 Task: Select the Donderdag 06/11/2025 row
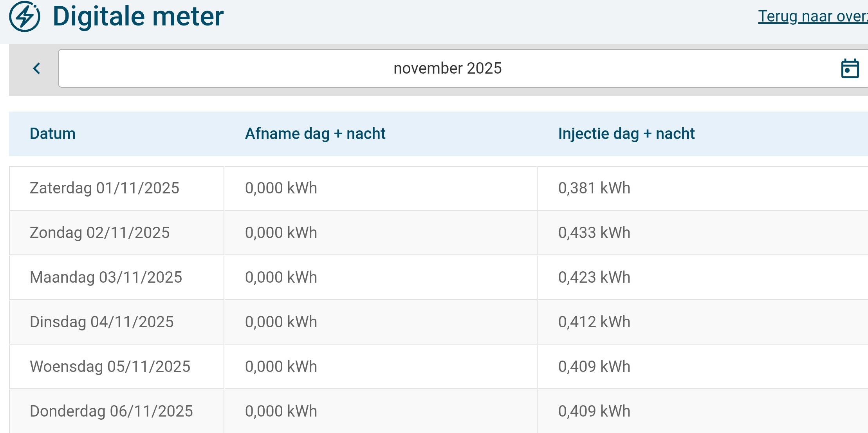[111, 411]
